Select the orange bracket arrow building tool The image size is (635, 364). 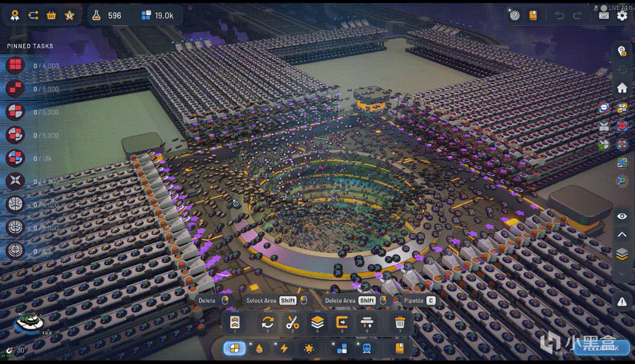tap(342, 323)
